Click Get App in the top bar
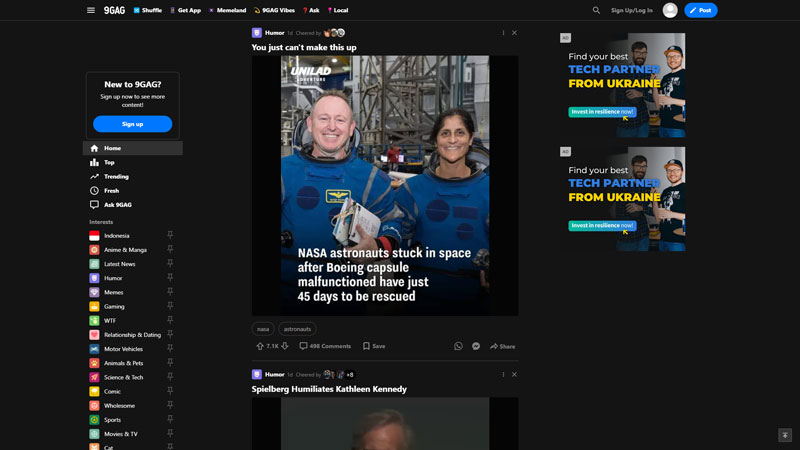 185,10
